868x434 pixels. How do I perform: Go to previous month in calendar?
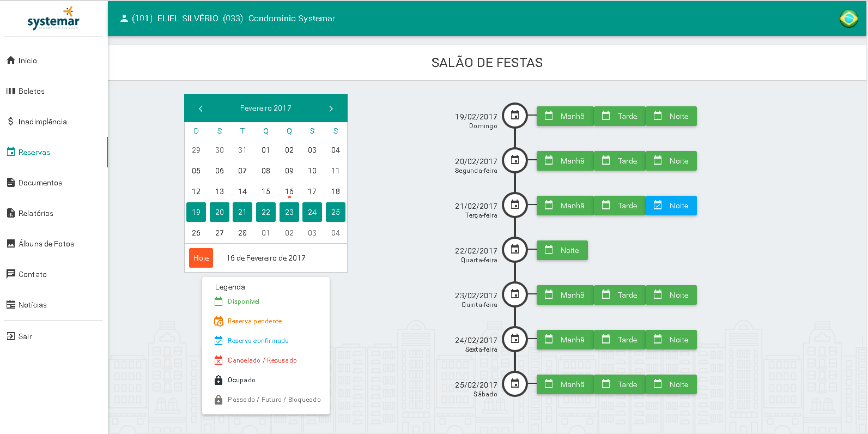pos(201,108)
